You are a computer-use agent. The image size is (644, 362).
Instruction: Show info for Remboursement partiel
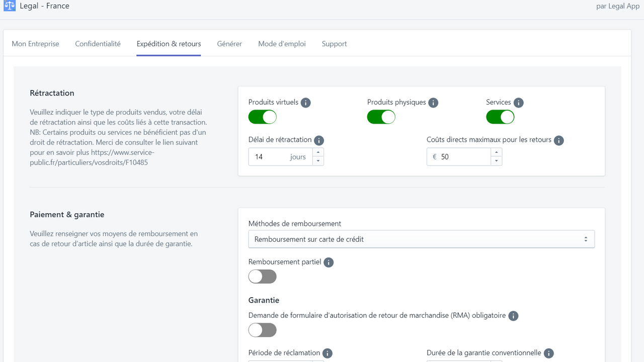tap(329, 262)
